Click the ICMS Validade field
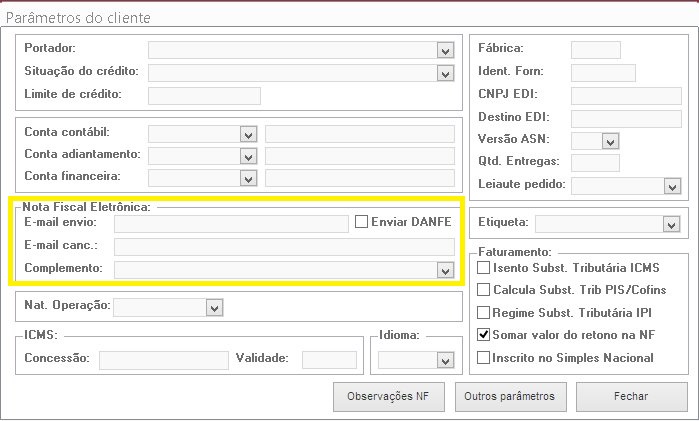The image size is (699, 421). 329,360
